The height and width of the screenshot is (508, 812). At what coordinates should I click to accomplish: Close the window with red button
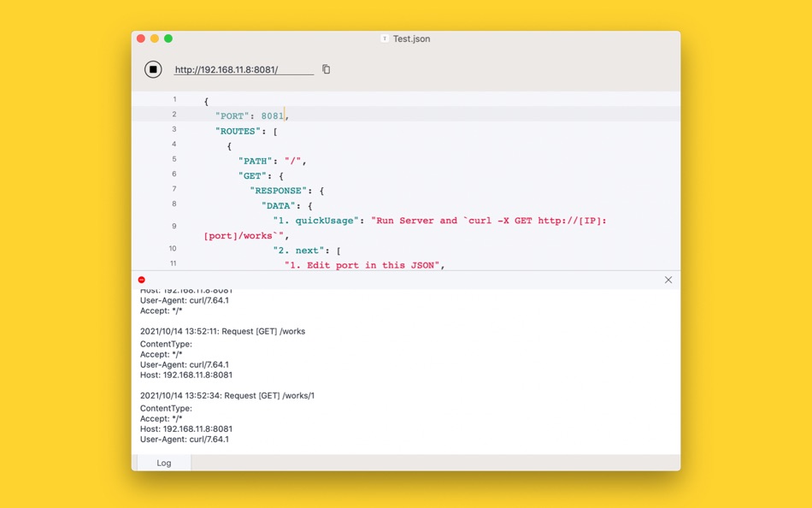[141, 38]
